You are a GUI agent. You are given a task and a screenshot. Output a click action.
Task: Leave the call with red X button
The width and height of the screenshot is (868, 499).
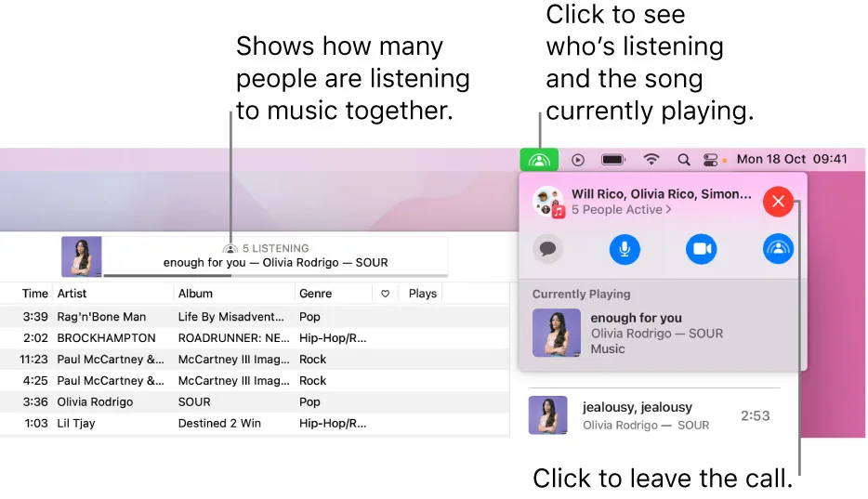[x=778, y=202]
